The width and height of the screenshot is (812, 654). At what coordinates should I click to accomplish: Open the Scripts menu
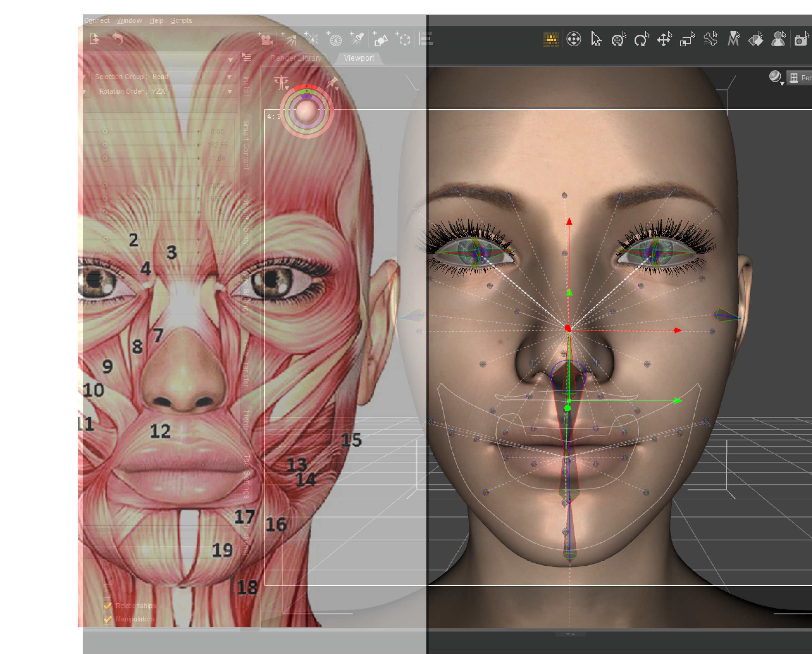tap(181, 20)
